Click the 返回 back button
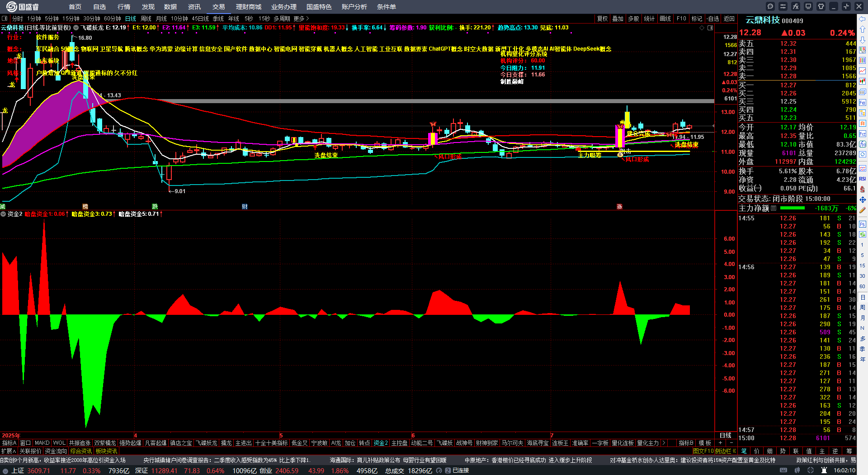This screenshot has height=475, width=868. point(729,19)
